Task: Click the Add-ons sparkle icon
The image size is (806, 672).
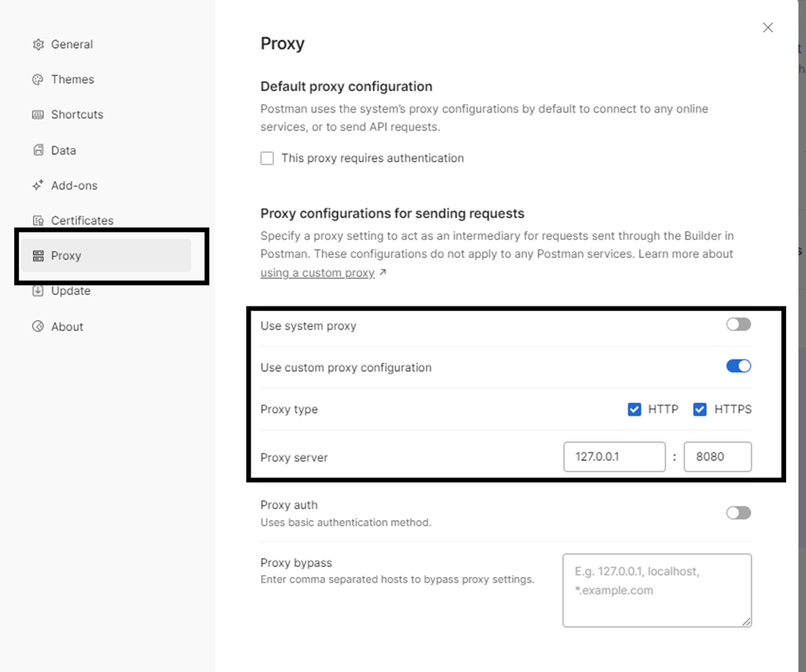Action: [37, 185]
